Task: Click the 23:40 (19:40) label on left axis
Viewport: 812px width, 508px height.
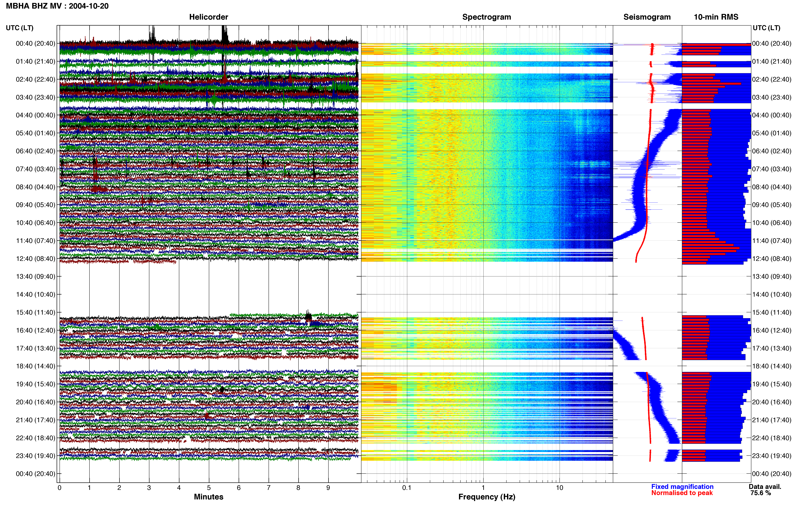Action: coord(35,456)
